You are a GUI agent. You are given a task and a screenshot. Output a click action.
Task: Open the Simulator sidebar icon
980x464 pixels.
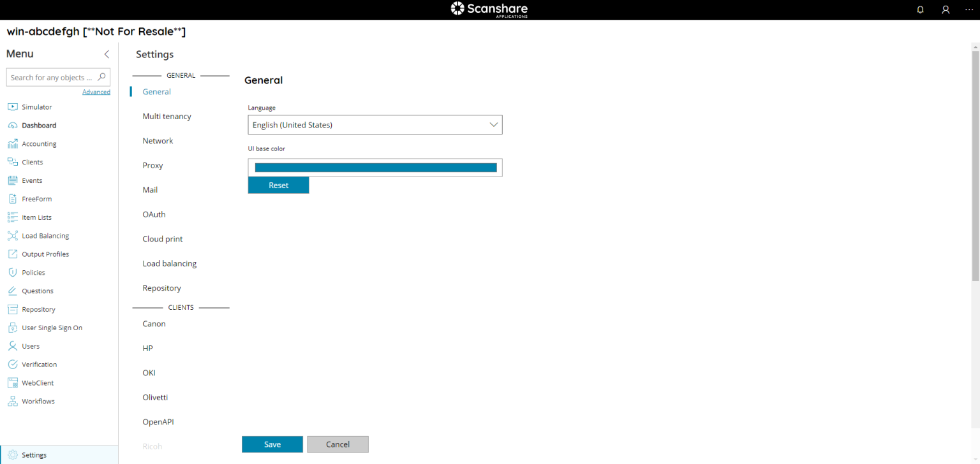tap(12, 107)
